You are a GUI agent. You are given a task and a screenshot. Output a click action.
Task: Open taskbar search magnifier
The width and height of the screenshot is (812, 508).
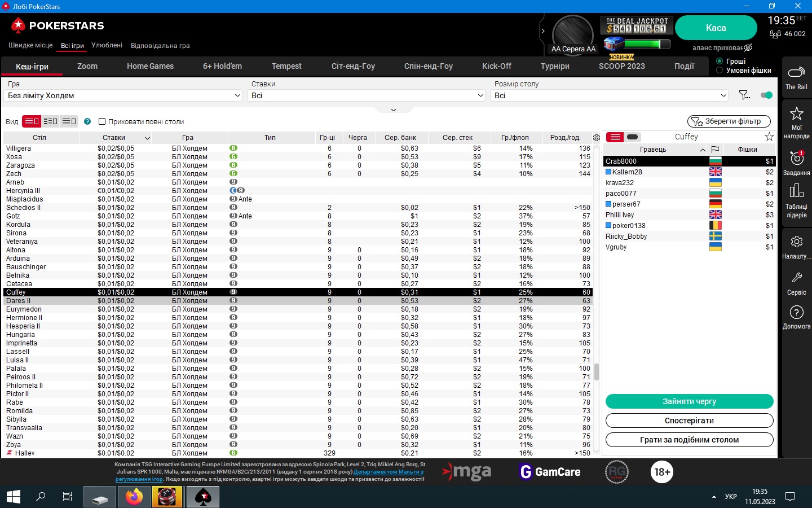[41, 497]
